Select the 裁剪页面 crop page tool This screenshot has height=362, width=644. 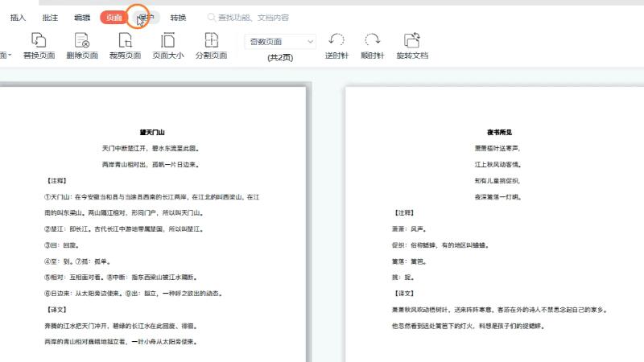point(125,46)
